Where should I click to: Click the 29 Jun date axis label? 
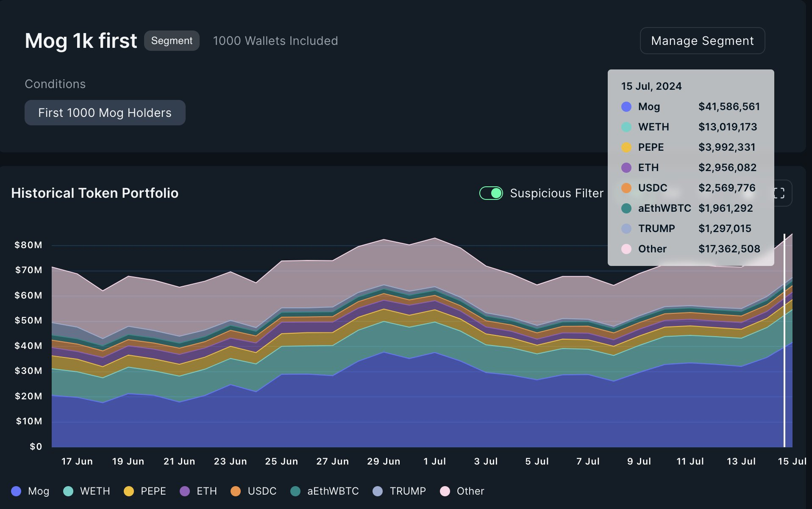pos(384,462)
